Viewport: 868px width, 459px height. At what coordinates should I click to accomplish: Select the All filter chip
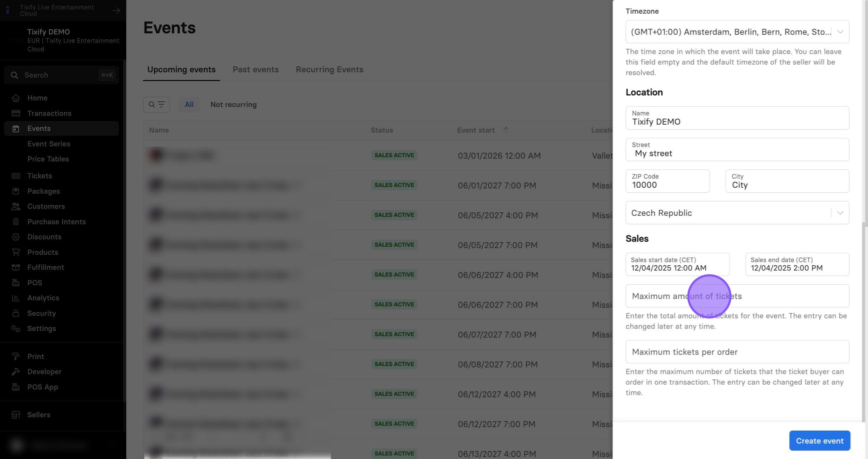pyautogui.click(x=189, y=105)
